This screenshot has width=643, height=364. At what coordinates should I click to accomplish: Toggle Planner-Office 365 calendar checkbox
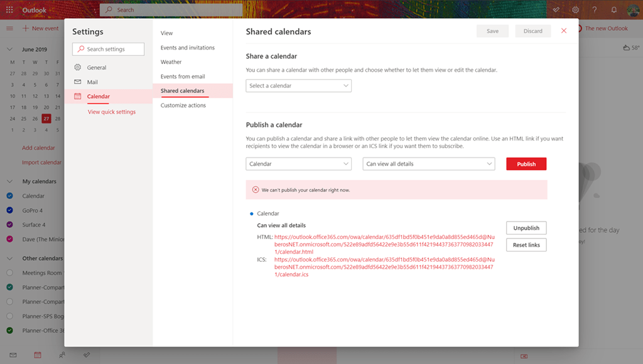pyautogui.click(x=10, y=330)
